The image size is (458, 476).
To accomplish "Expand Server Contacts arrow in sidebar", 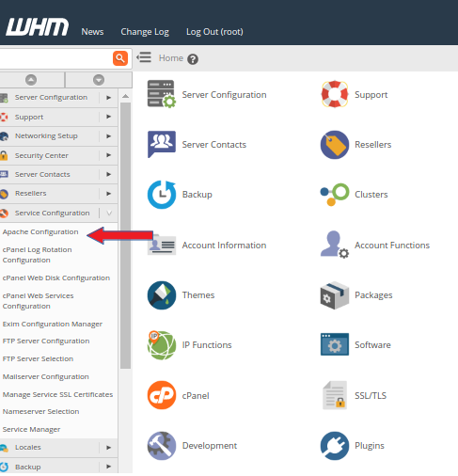I will coord(108,174).
